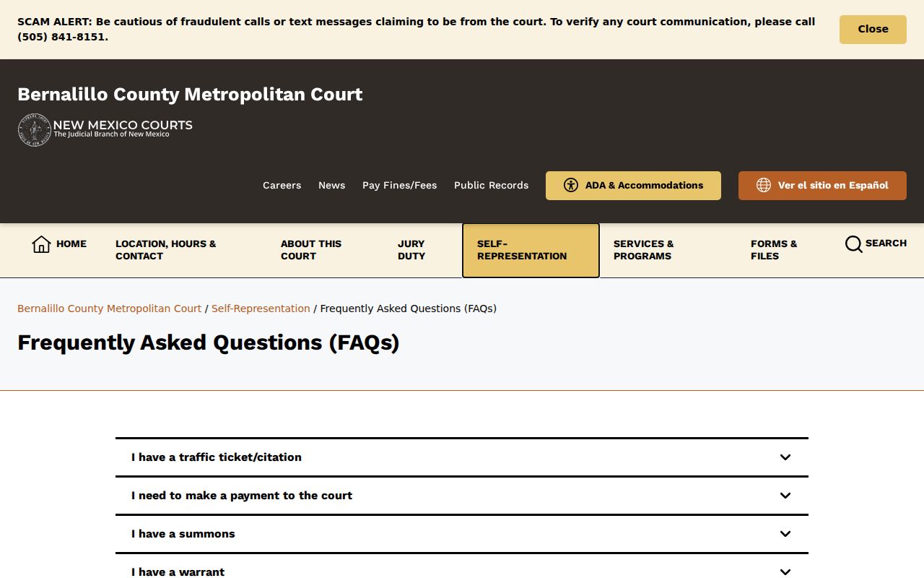The width and height of the screenshot is (924, 578).
Task: Click the NEW MEXICO COURTS wordmark text
Action: click(123, 125)
